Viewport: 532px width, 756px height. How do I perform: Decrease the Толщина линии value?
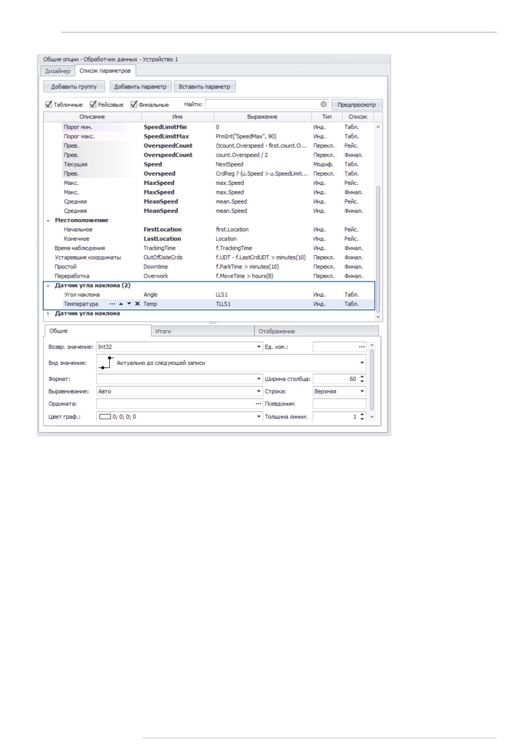click(x=362, y=419)
